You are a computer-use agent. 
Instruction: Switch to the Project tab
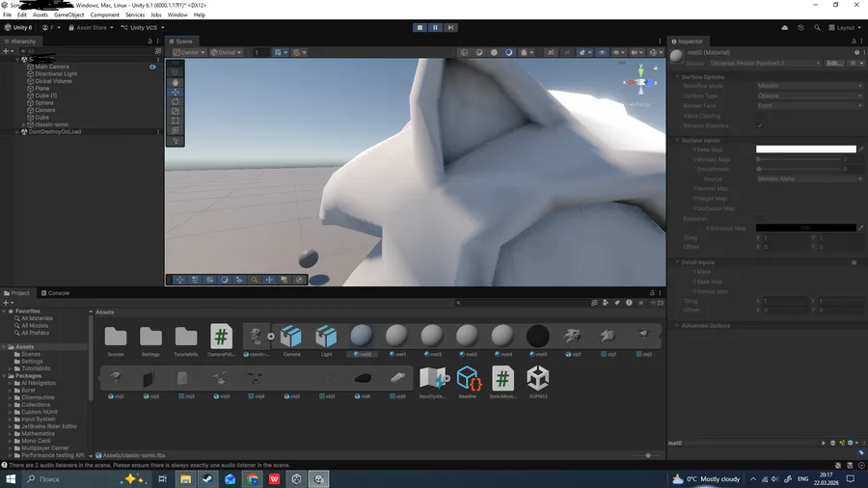(16, 293)
